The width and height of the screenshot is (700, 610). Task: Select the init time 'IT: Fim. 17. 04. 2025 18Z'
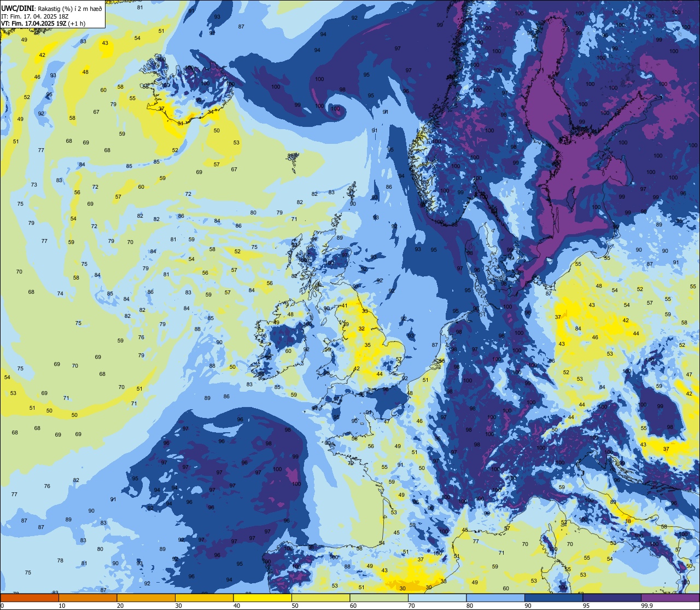35,16
